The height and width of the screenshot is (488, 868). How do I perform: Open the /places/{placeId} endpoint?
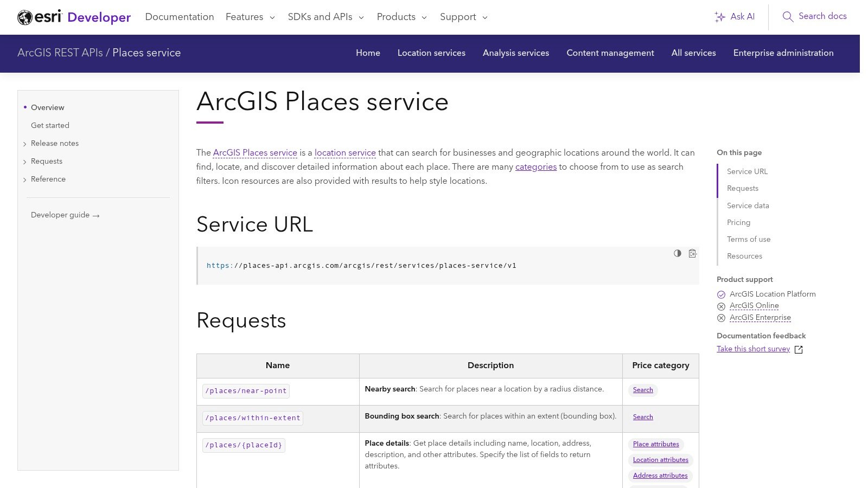(244, 445)
